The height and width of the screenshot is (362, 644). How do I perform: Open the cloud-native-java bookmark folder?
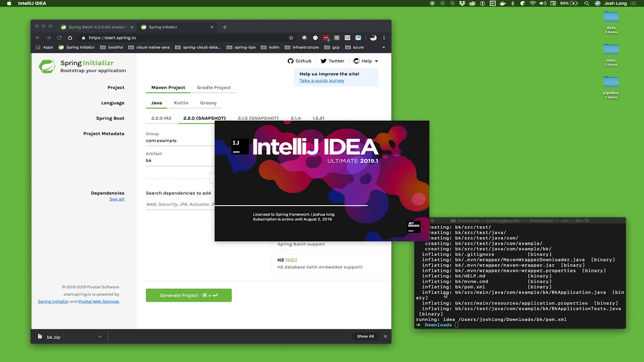(x=149, y=47)
